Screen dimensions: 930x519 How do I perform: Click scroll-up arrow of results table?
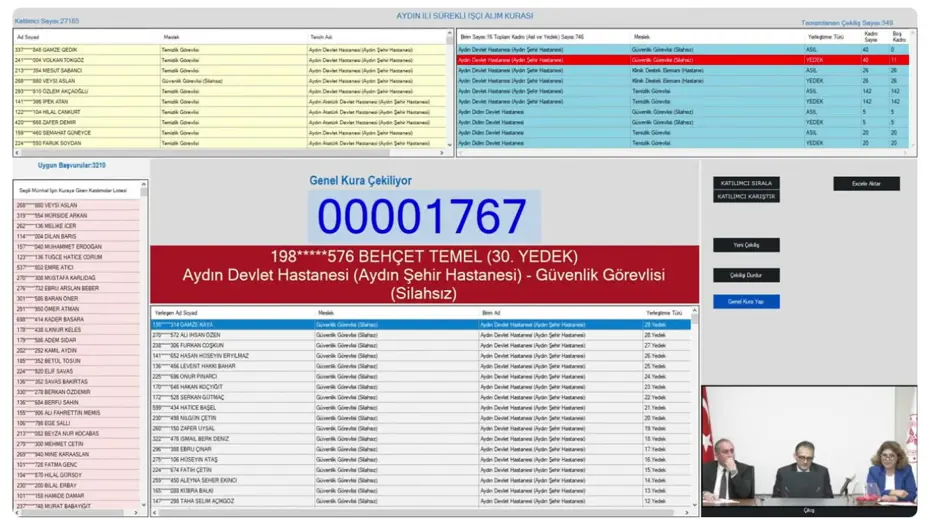pos(695,314)
